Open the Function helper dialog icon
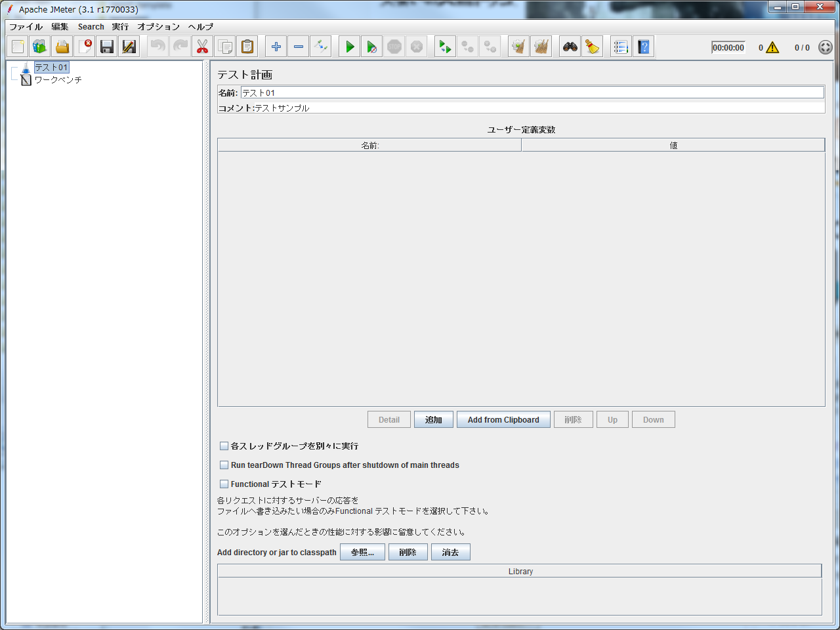 click(621, 47)
